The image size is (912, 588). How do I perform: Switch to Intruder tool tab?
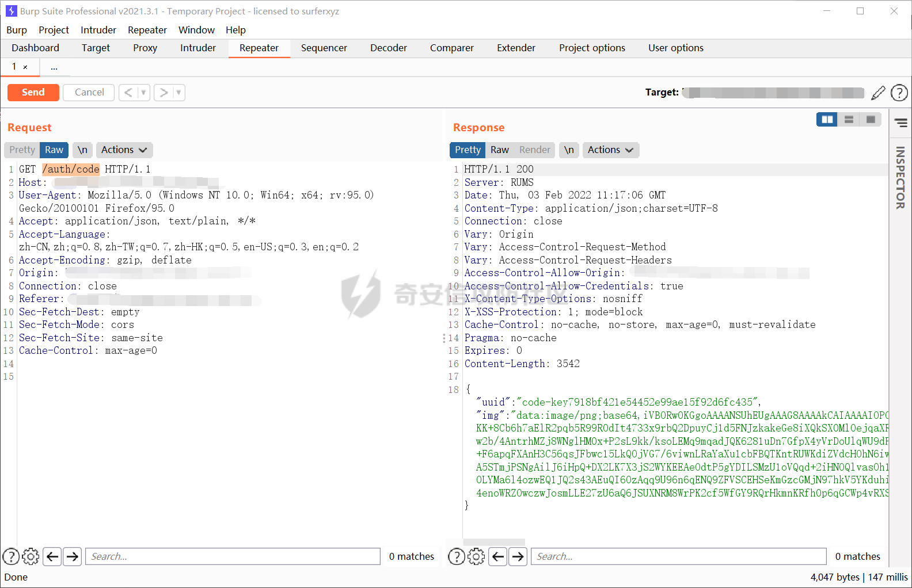click(x=198, y=48)
